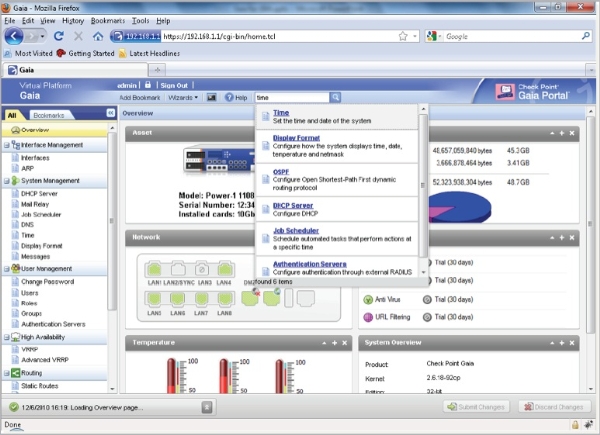Image resolution: width=600 pixels, height=435 pixels.
Task: Open Static Routes in the tree
Action: click(39, 386)
